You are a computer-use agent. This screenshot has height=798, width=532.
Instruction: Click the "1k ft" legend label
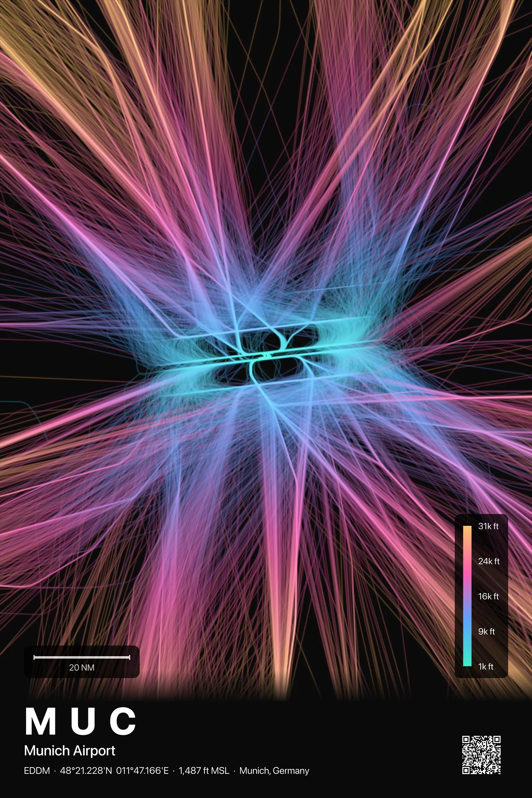(x=486, y=666)
